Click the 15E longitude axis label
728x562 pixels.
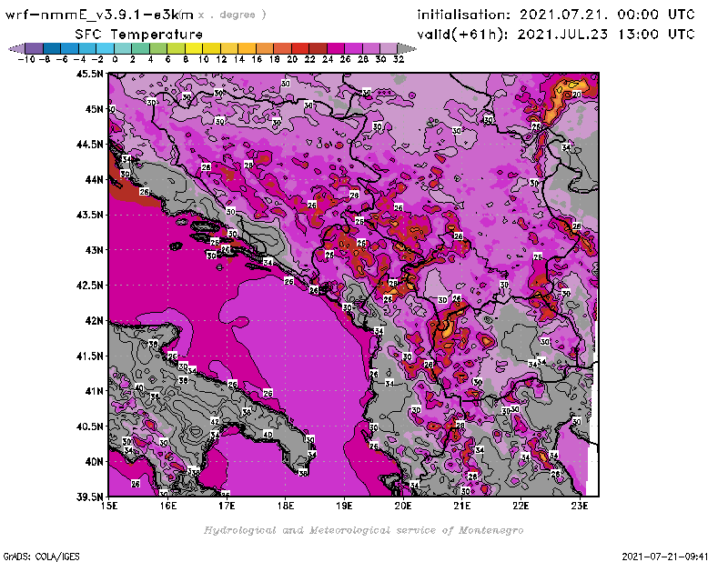pyautogui.click(x=109, y=506)
